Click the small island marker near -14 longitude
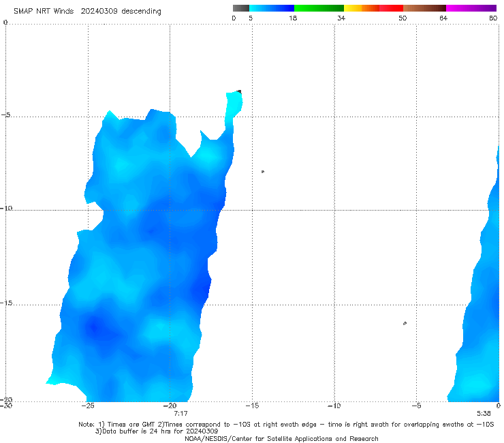The width and height of the screenshot is (504, 443). coord(263,172)
